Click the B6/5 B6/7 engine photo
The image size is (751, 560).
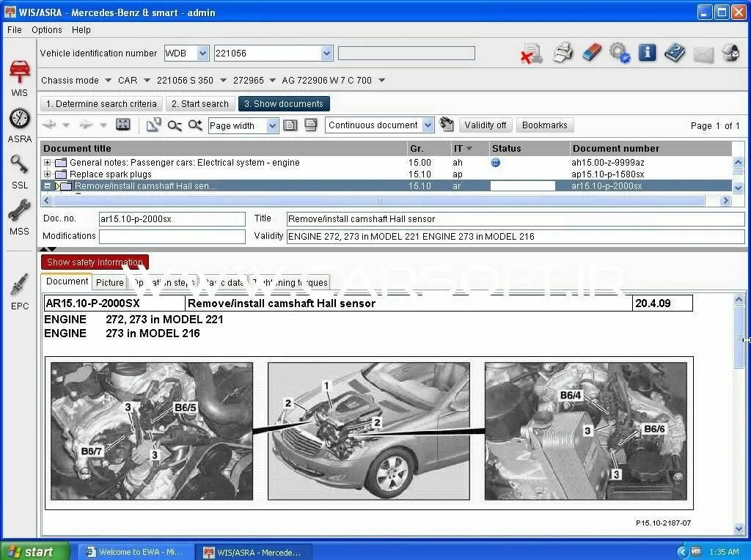[152, 431]
